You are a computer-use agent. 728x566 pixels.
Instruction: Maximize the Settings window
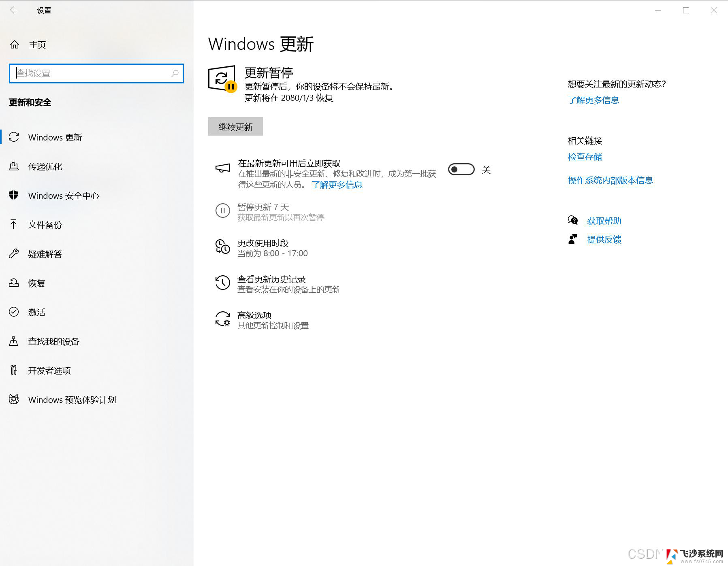[x=686, y=11]
